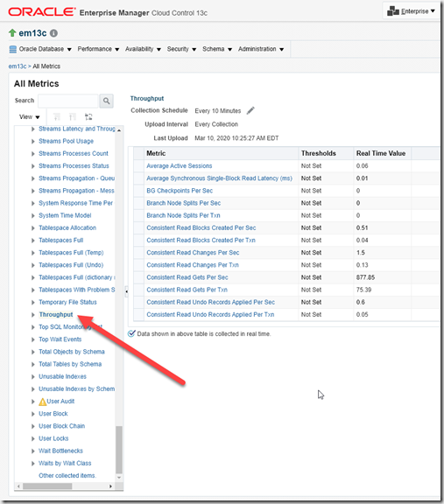Select row header of Average Active Sessions
The width and height of the screenshot is (444, 504).
(138, 166)
